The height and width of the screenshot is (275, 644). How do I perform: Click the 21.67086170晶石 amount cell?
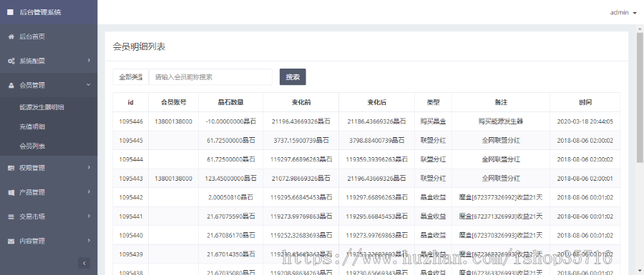pos(231,235)
